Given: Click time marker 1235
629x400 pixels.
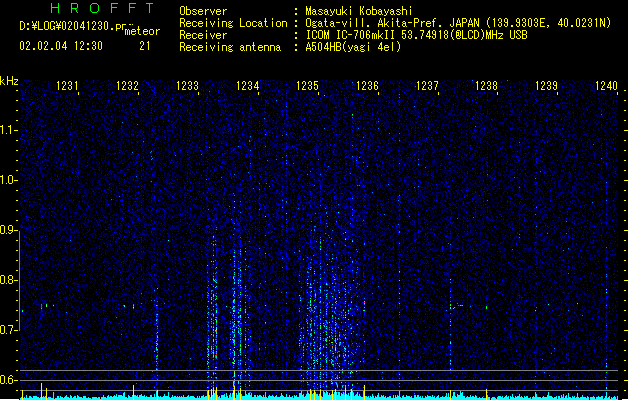Looking at the screenshot, I should (x=307, y=86).
